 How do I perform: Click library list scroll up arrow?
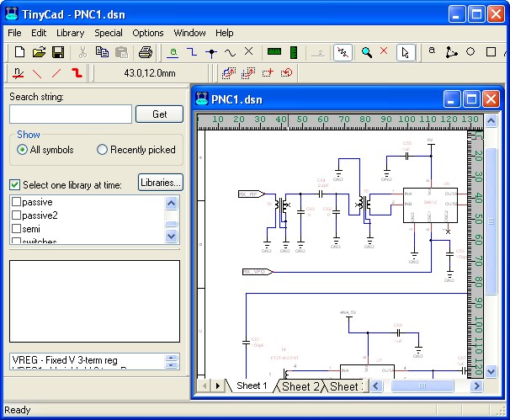click(172, 204)
